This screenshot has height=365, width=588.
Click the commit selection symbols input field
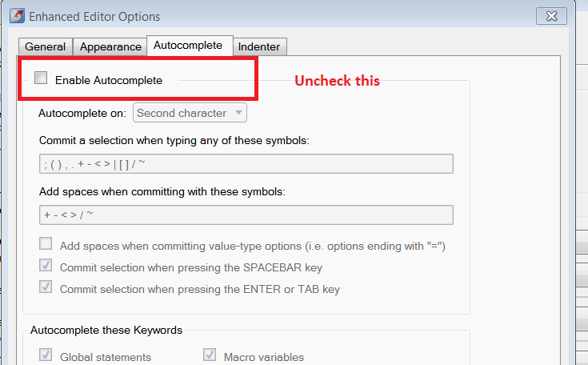[x=246, y=164]
